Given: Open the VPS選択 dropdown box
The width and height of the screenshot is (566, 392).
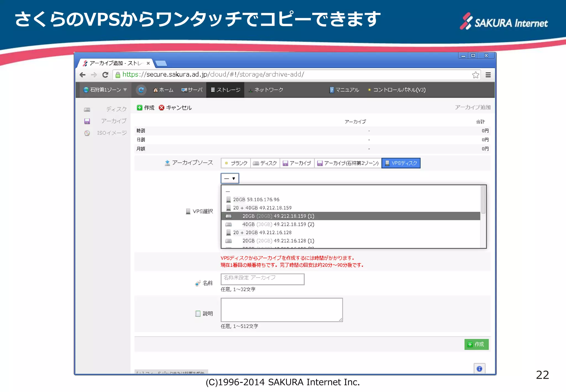Looking at the screenshot, I should pos(230,178).
